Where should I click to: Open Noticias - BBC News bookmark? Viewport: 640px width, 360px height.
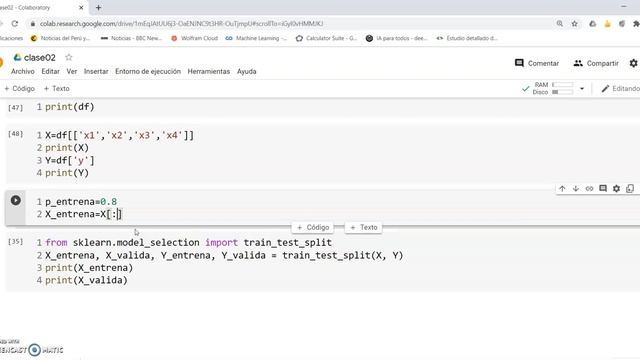131,38
